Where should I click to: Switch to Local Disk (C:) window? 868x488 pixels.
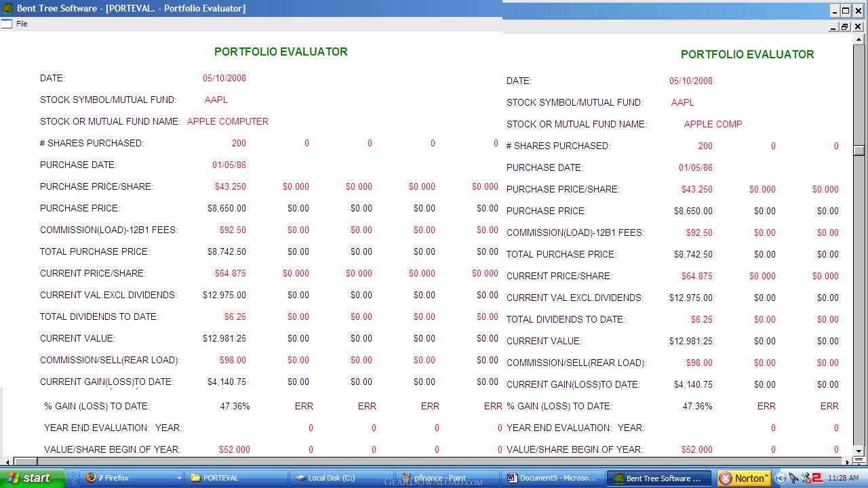[x=341, y=478]
